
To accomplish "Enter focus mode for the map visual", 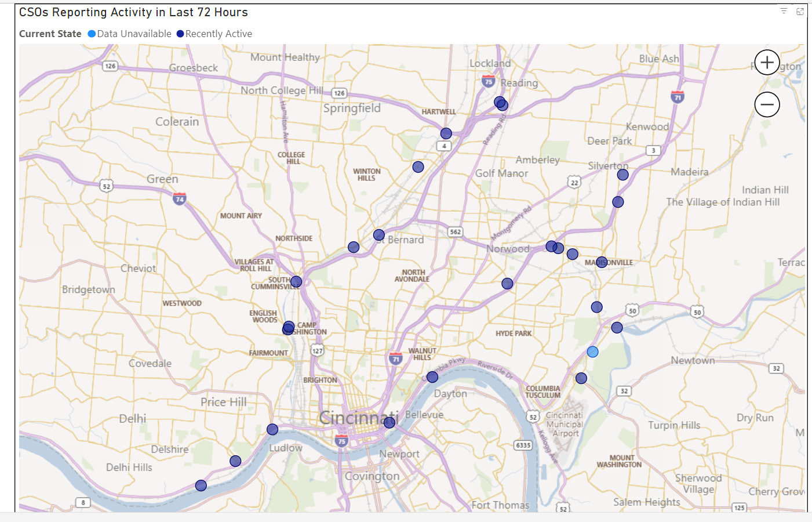I will click(800, 11).
